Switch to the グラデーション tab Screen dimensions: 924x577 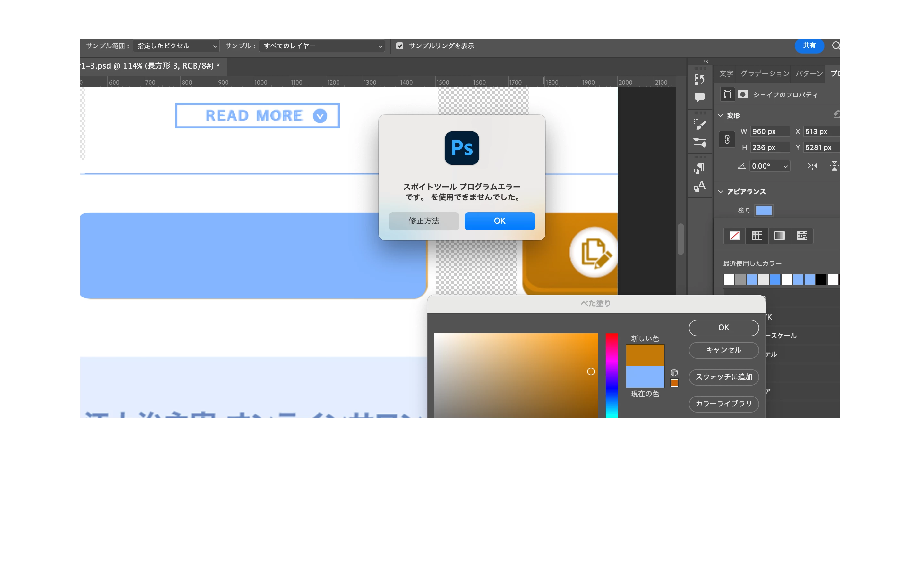(x=765, y=73)
